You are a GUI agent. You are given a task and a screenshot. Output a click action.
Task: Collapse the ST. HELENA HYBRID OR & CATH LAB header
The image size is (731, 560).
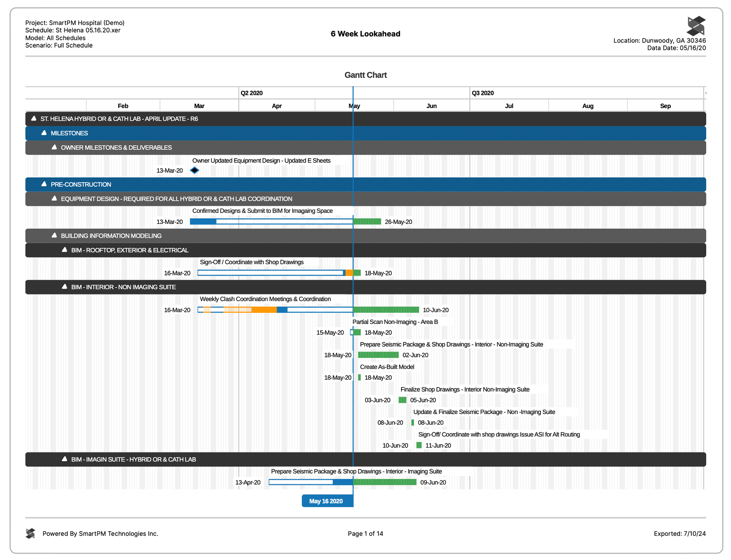(33, 118)
